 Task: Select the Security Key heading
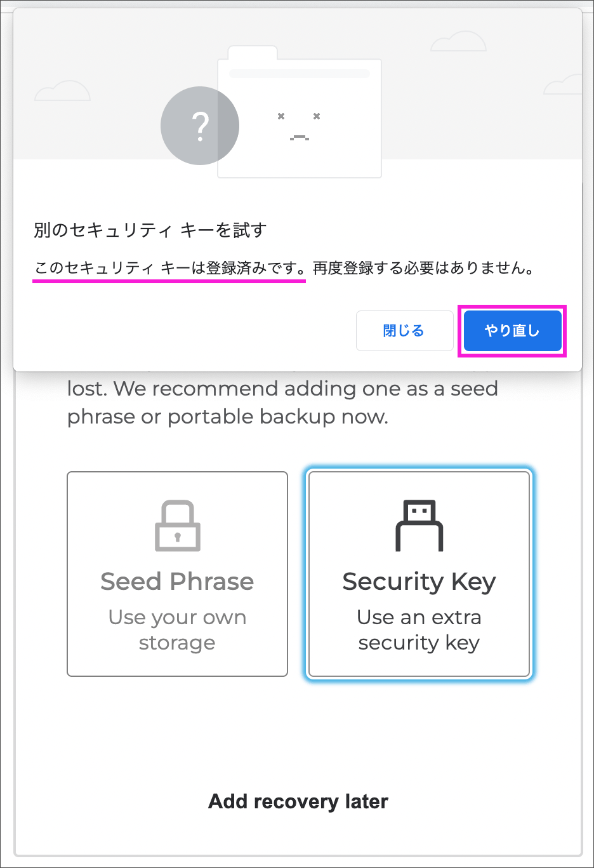[419, 582]
